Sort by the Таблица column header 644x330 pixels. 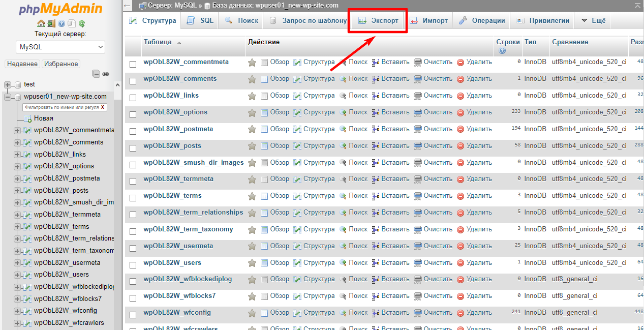click(158, 42)
